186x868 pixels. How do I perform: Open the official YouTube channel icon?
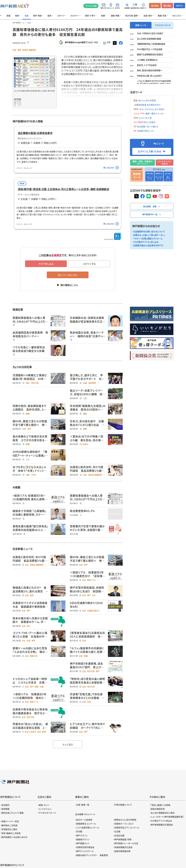click(x=155, y=196)
